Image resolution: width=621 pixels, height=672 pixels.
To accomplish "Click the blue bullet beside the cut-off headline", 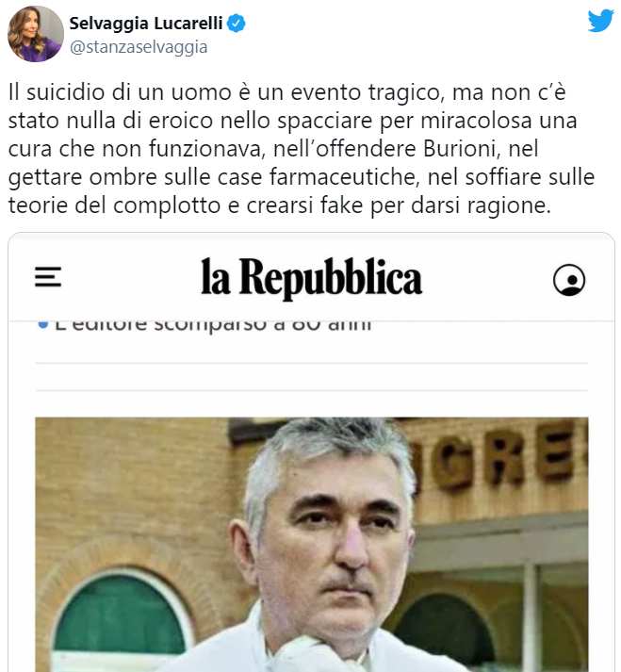I will tap(42, 324).
